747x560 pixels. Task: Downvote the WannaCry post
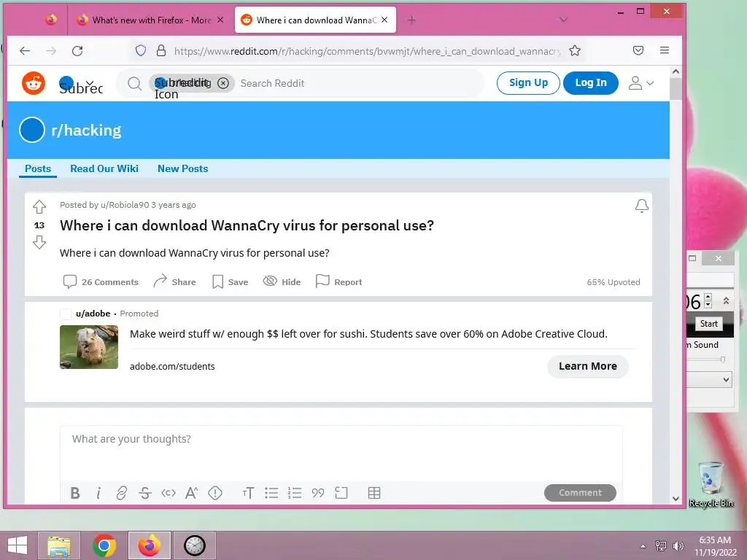point(39,242)
